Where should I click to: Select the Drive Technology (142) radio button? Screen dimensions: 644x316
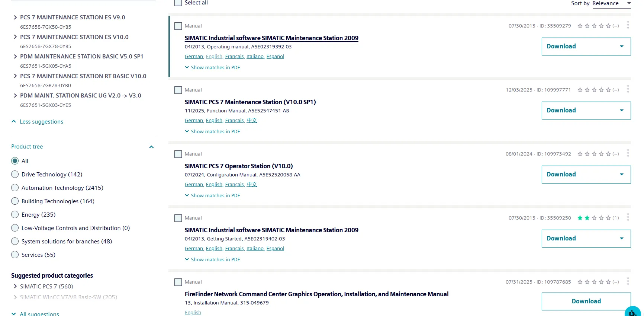(x=15, y=174)
